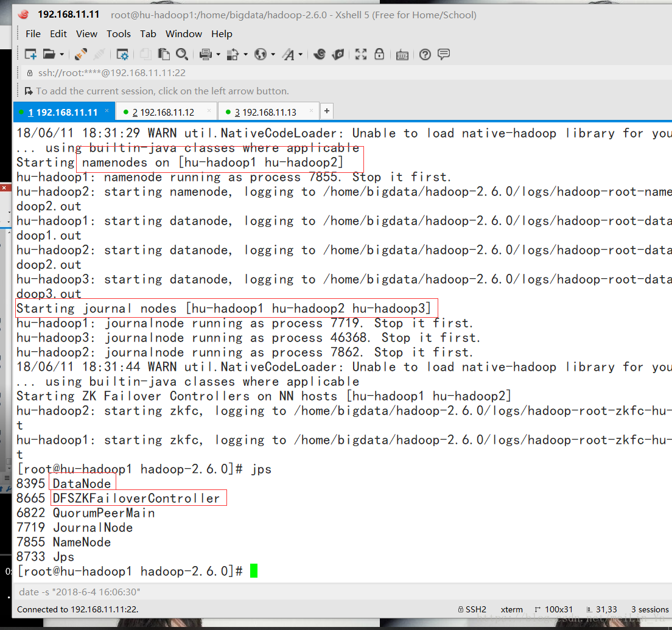Open the Edit menu
The height and width of the screenshot is (630, 672).
(58, 34)
